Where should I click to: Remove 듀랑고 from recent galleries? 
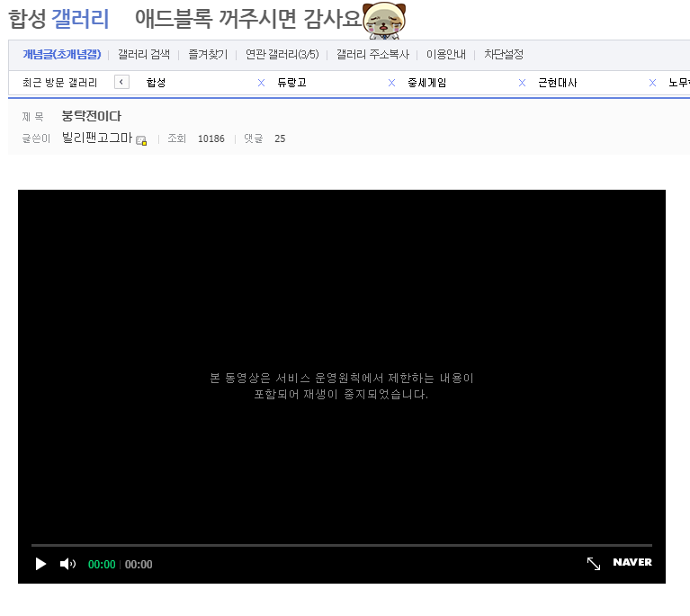click(x=391, y=83)
